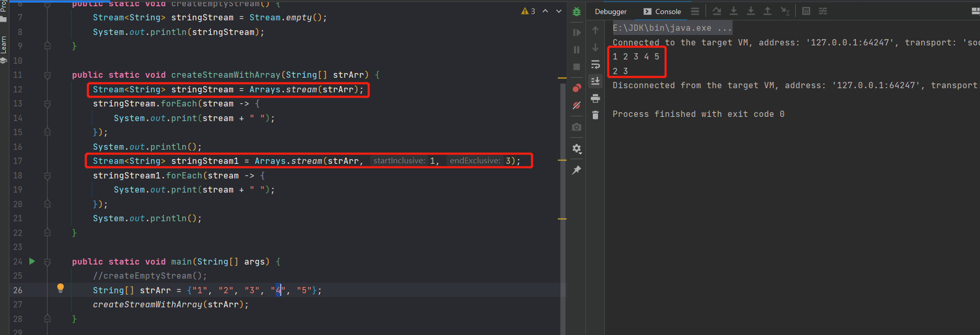
Task: Go to previous highlighted error arrow
Action: click(545, 11)
